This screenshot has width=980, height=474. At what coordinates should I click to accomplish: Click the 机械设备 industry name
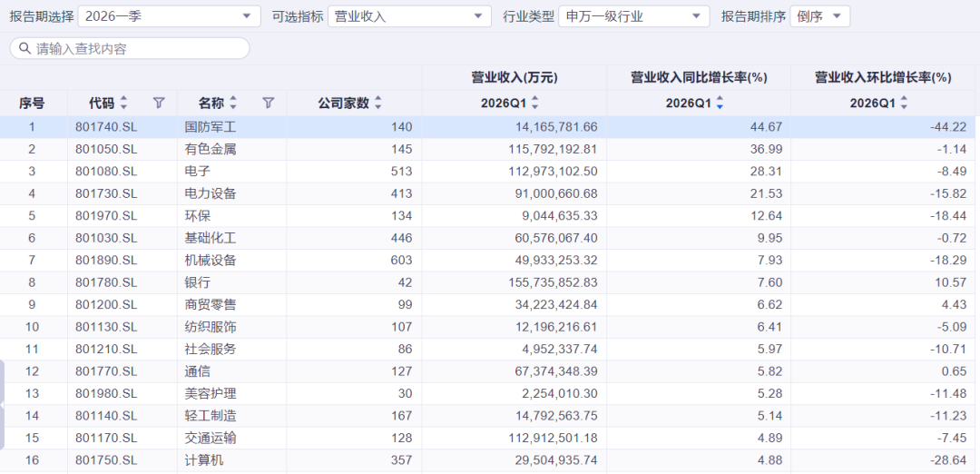point(211,260)
